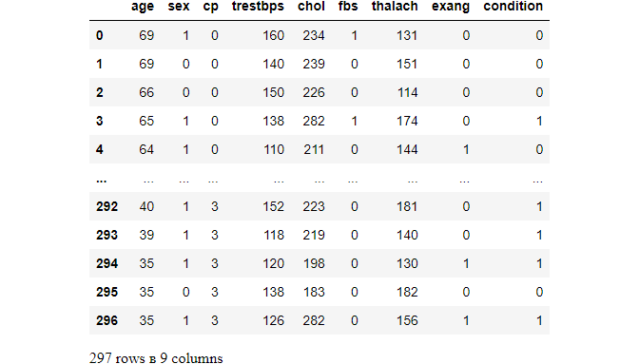
Task: Click the thalach column header
Action: pyautogui.click(x=395, y=6)
